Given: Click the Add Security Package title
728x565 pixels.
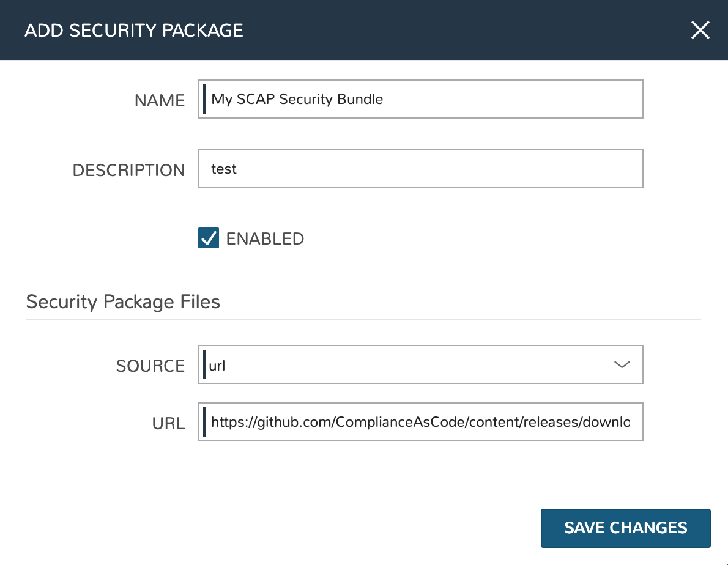Looking at the screenshot, I should pos(134,30).
